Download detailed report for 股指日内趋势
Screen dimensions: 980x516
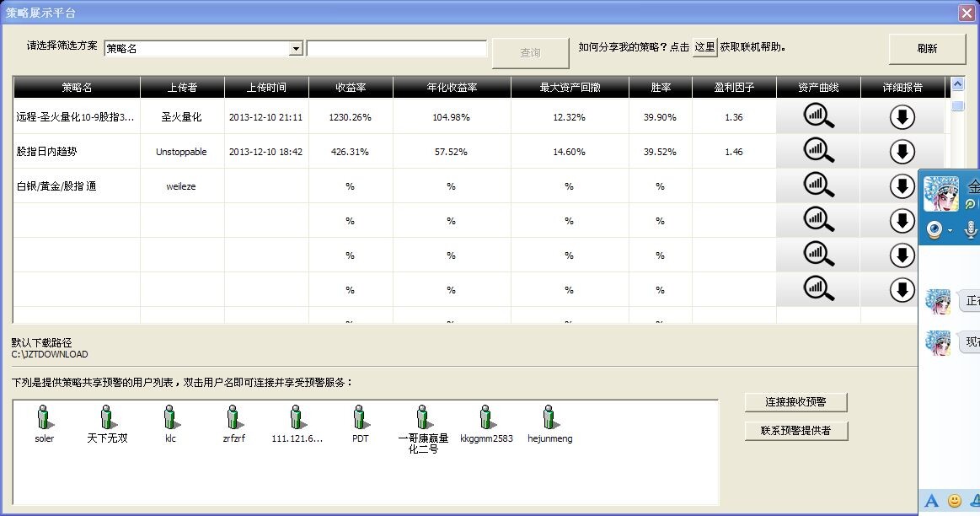tap(902, 152)
